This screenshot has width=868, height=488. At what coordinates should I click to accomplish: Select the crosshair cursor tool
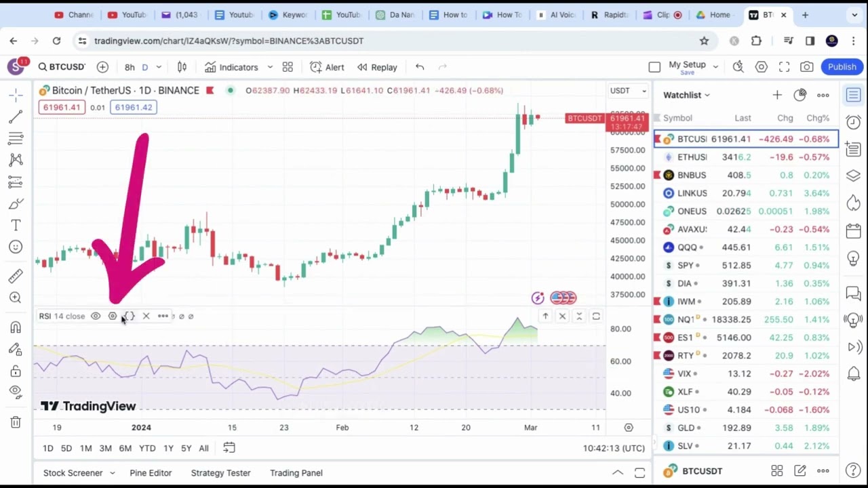click(x=16, y=96)
